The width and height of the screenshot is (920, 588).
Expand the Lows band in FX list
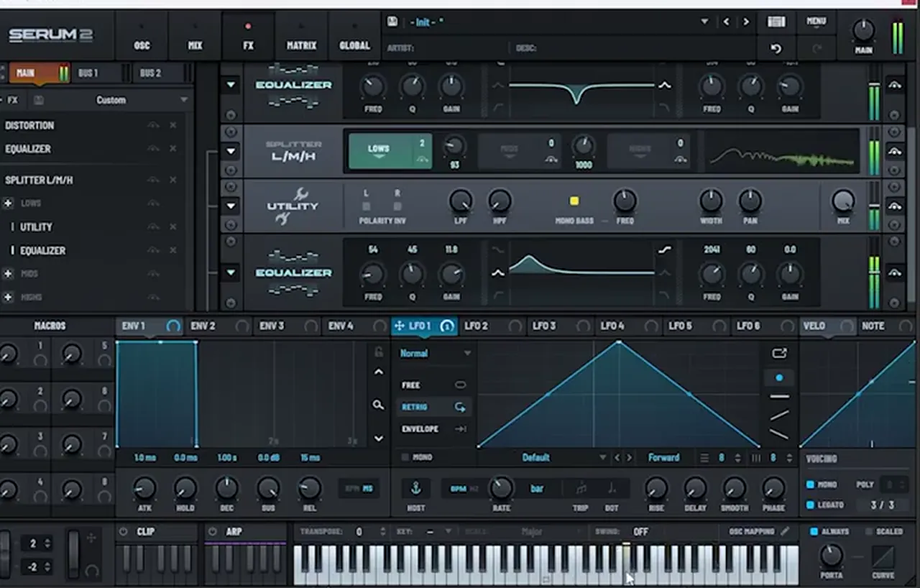8,203
